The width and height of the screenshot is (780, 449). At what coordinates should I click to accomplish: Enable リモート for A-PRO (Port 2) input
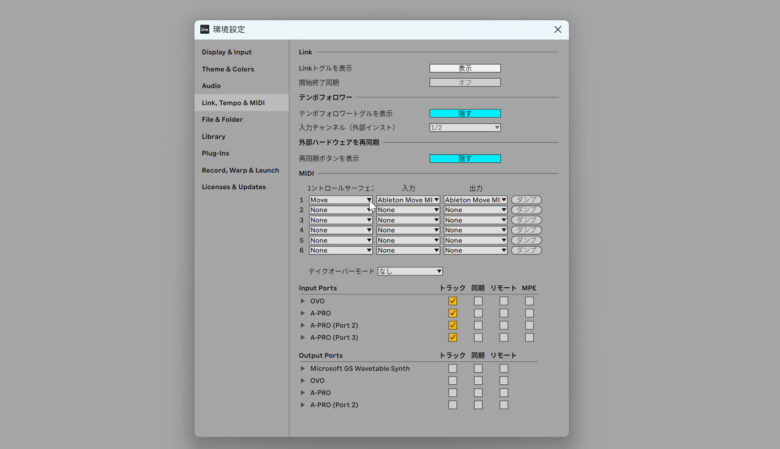(x=504, y=325)
